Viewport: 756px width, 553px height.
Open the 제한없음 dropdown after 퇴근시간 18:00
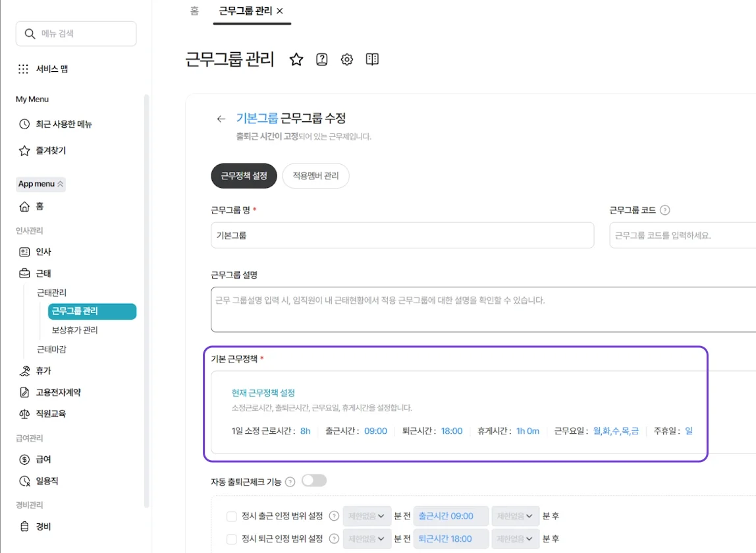tap(516, 538)
